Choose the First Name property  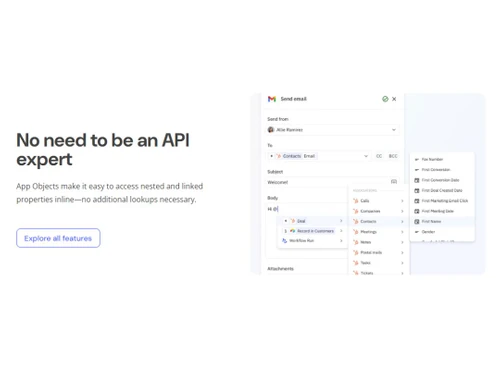tap(442, 221)
